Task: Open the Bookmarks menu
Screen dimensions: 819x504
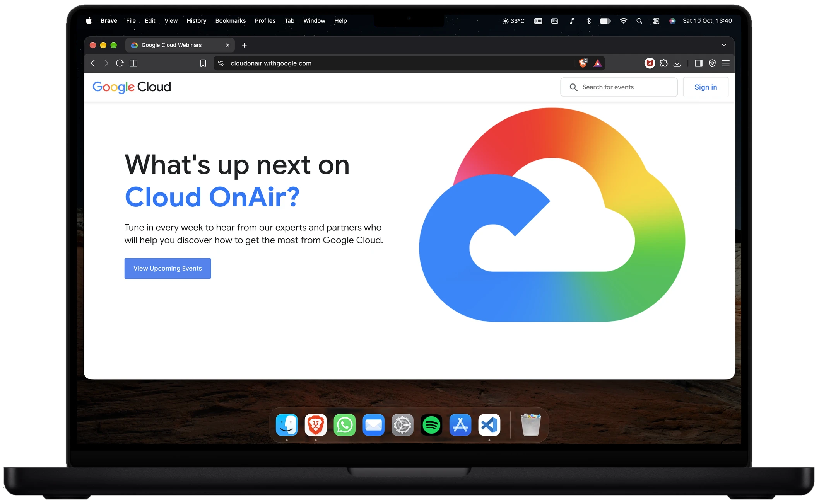Action: (x=231, y=21)
